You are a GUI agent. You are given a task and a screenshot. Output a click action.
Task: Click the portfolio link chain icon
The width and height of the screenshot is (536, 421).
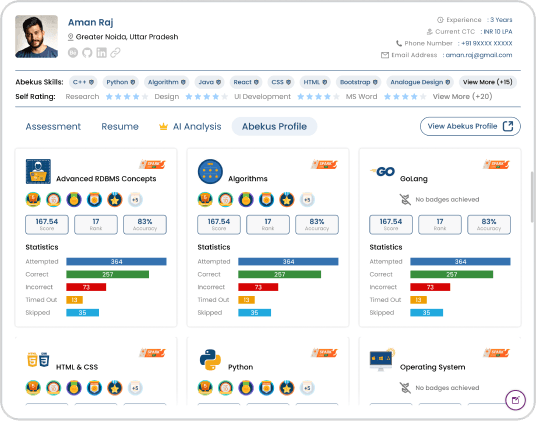click(x=116, y=53)
